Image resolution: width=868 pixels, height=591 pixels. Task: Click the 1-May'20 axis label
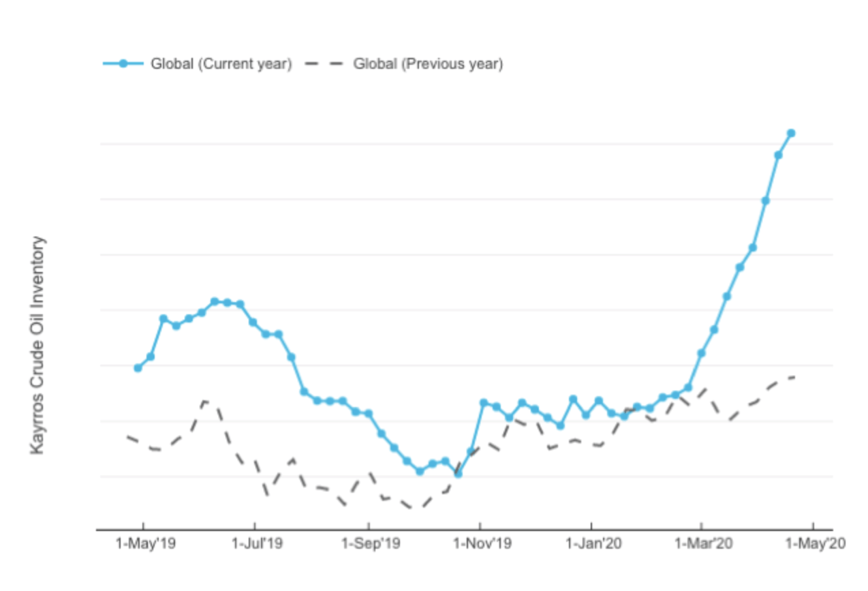coord(813,543)
